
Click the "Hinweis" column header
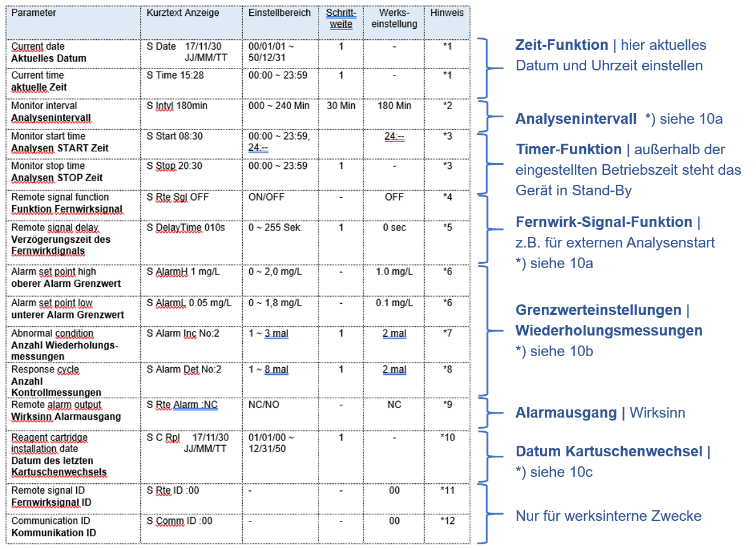[447, 13]
